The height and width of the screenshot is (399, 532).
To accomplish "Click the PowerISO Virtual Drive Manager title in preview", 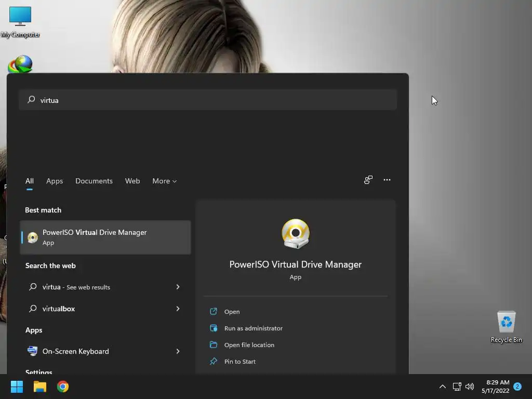I will tap(296, 264).
